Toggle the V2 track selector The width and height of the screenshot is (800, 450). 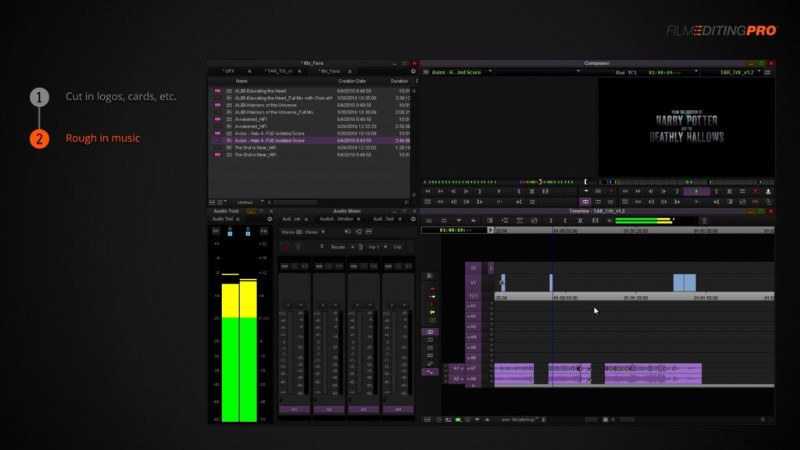tap(473, 268)
